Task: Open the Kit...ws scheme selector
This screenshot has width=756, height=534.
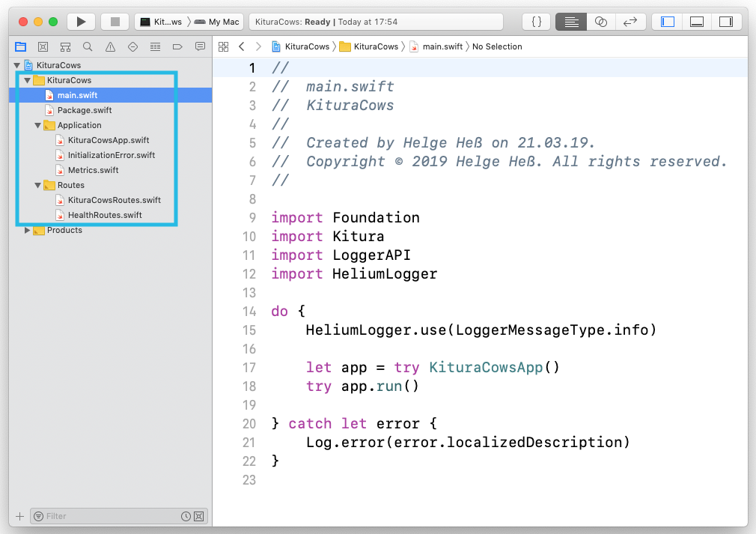Action: tap(161, 22)
